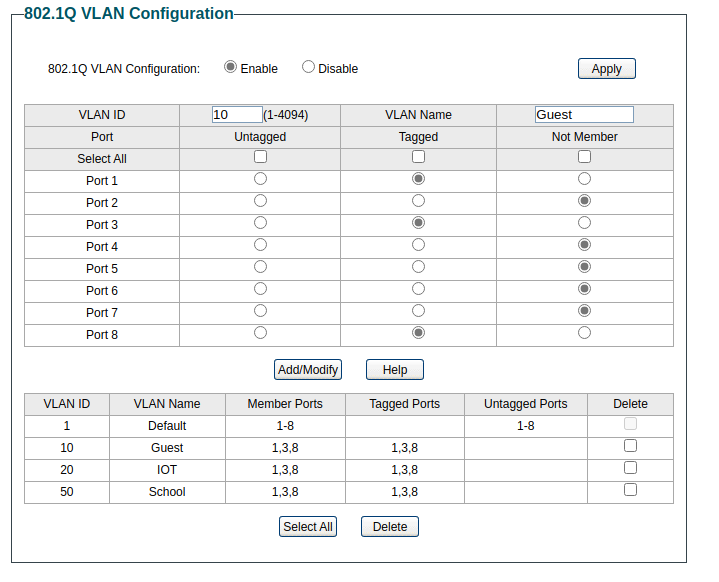Viewport: 719px width, 582px height.
Task: Mark Port 5 as Tagged
Action: [418, 267]
